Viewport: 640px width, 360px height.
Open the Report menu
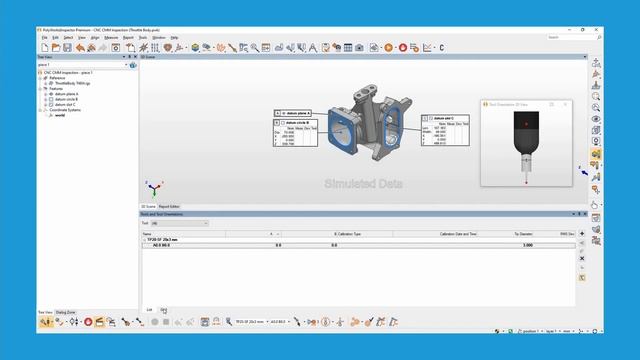point(128,38)
